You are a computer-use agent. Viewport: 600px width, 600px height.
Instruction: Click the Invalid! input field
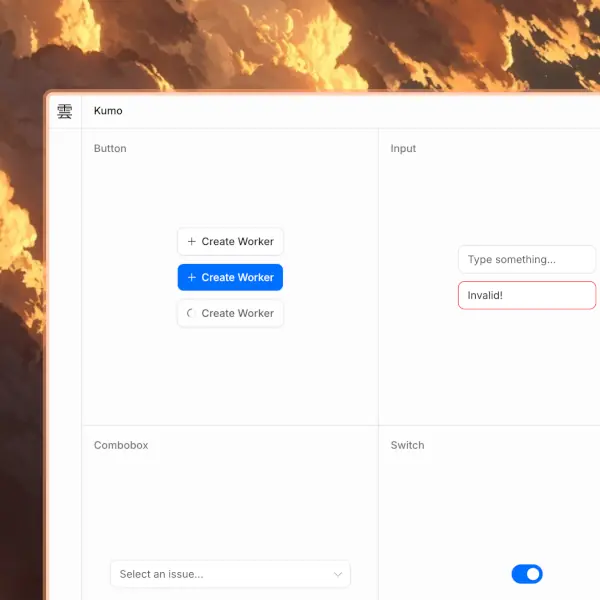(x=527, y=295)
